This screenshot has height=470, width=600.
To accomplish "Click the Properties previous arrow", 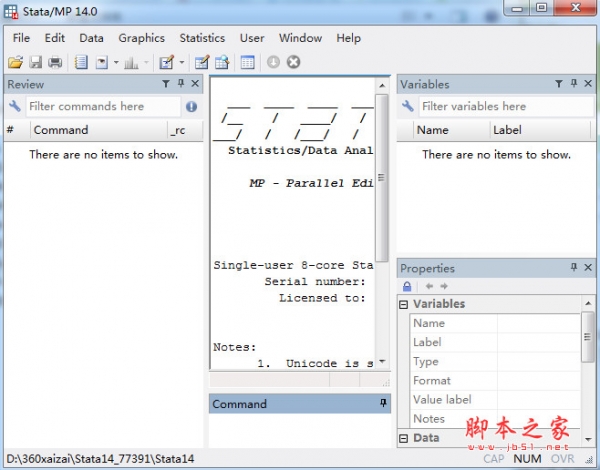I will coord(429,286).
